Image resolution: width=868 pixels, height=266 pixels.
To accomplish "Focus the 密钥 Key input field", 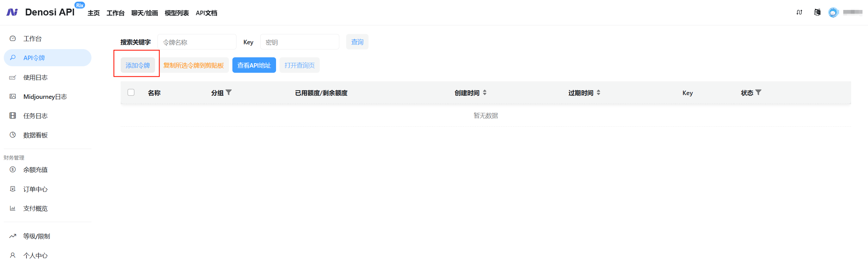I will click(300, 42).
